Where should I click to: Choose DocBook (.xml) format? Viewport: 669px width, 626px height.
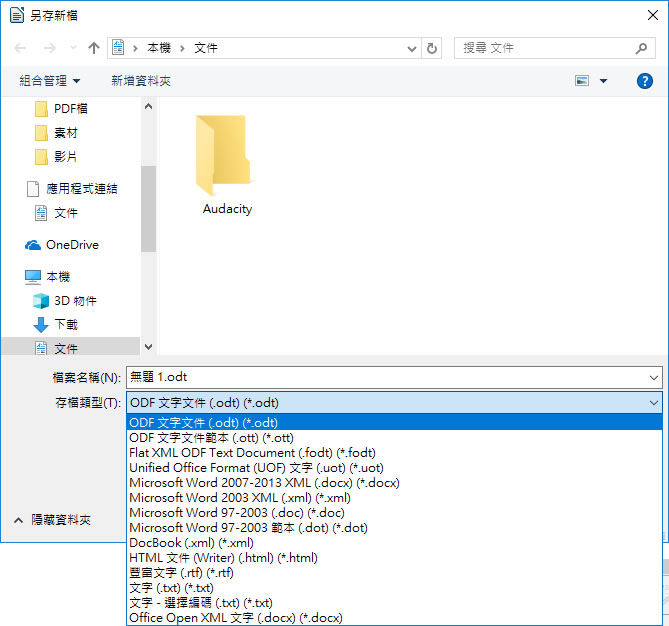394,543
